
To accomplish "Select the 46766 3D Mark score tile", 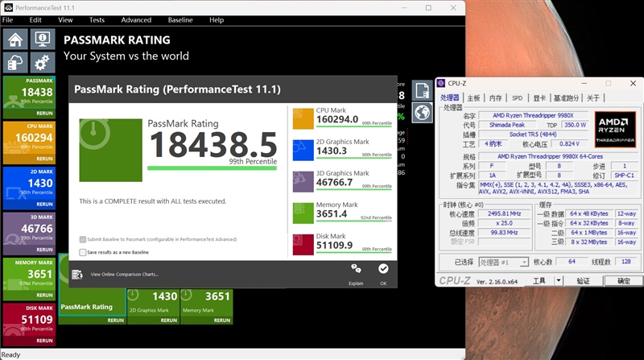I will (29, 234).
